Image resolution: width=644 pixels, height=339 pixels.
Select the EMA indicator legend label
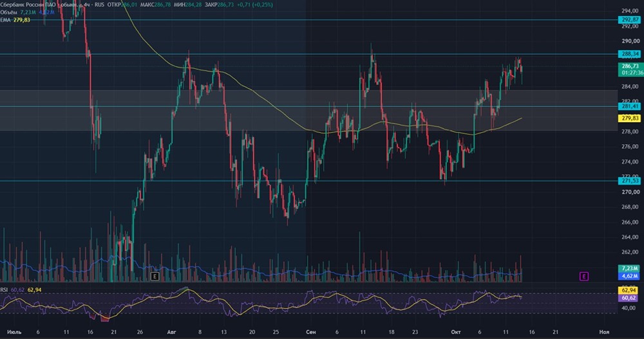coord(5,20)
